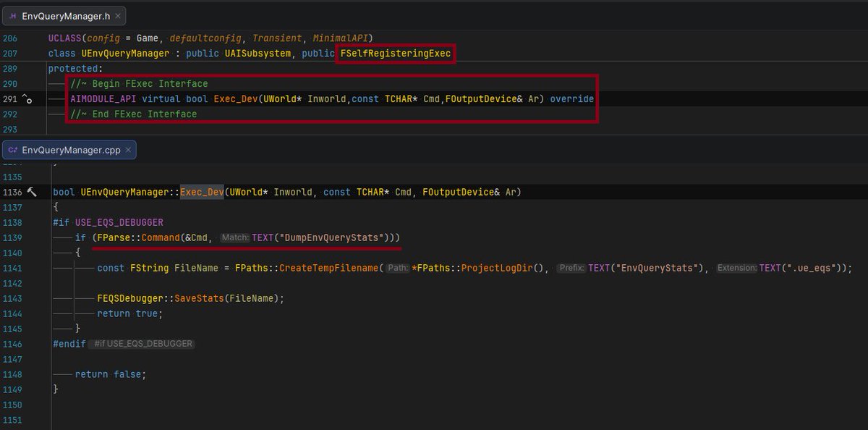Click line number 207 in the gutter

9,54
